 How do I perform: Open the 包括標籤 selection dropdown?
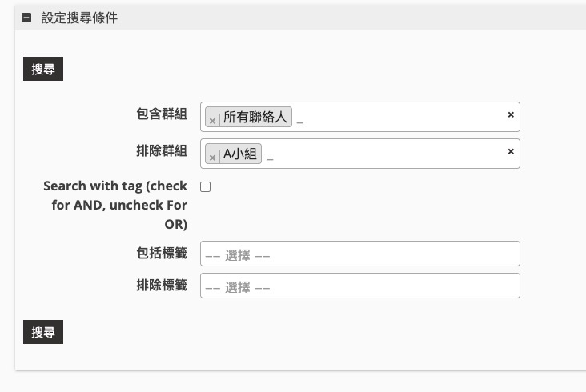pyautogui.click(x=359, y=255)
